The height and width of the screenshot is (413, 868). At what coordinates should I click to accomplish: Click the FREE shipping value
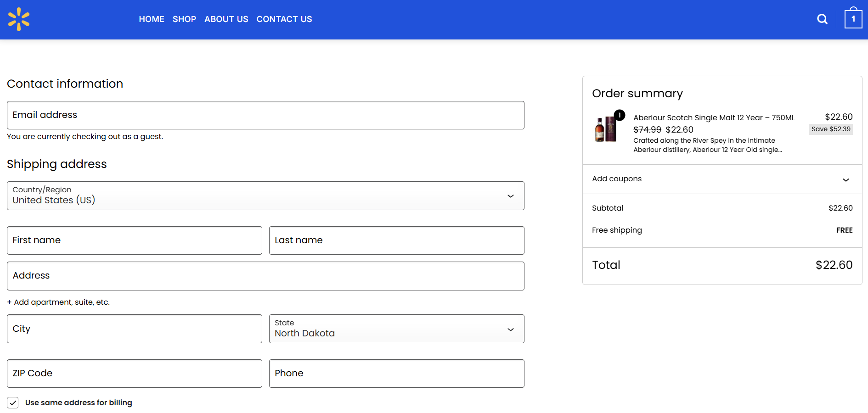844,230
